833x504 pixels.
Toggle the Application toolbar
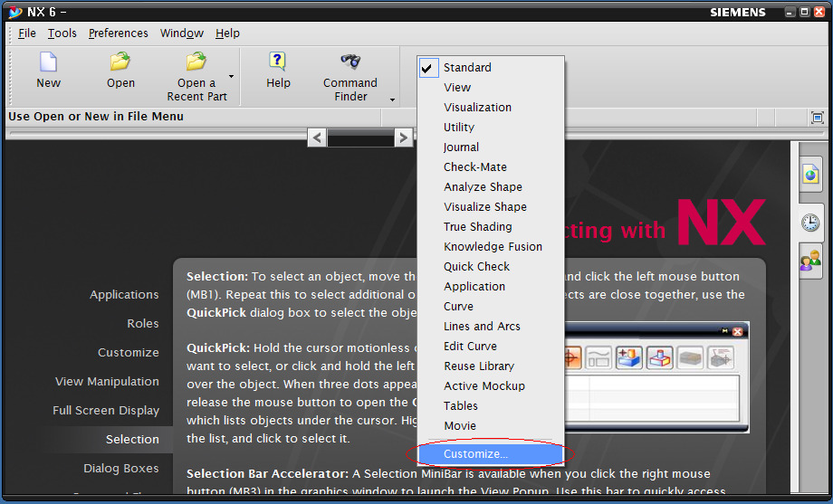(x=491, y=286)
